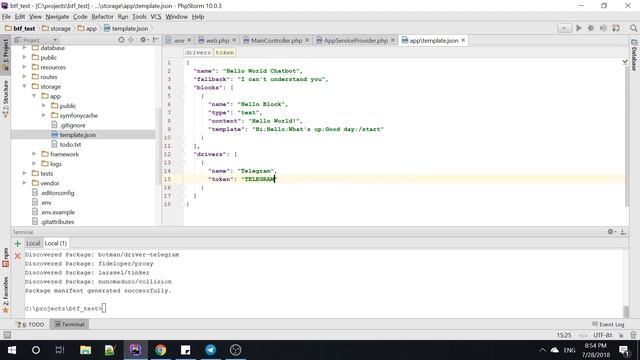
Task: Select the Local terminal tab
Action: pos(33,243)
